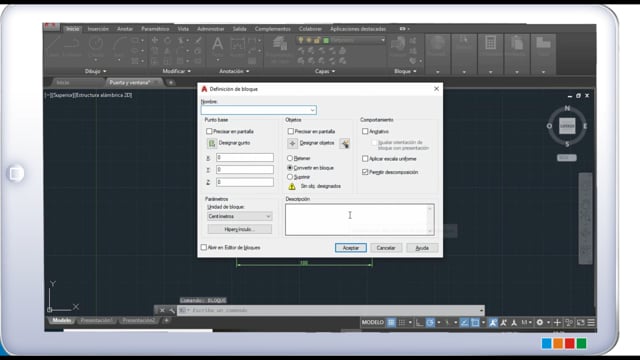This screenshot has width=640, height=360.
Task: Select the Arc tool in ribbon
Action: pos(119,45)
